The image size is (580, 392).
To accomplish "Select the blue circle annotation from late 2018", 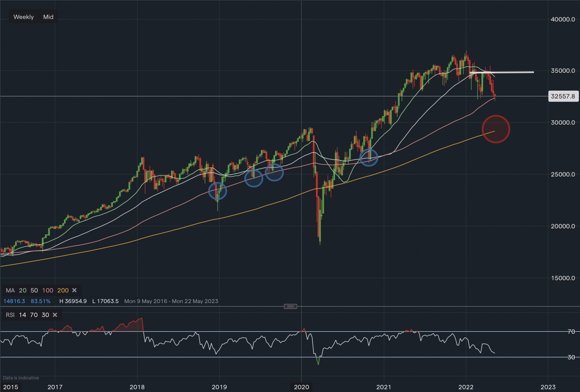I will coord(218,191).
